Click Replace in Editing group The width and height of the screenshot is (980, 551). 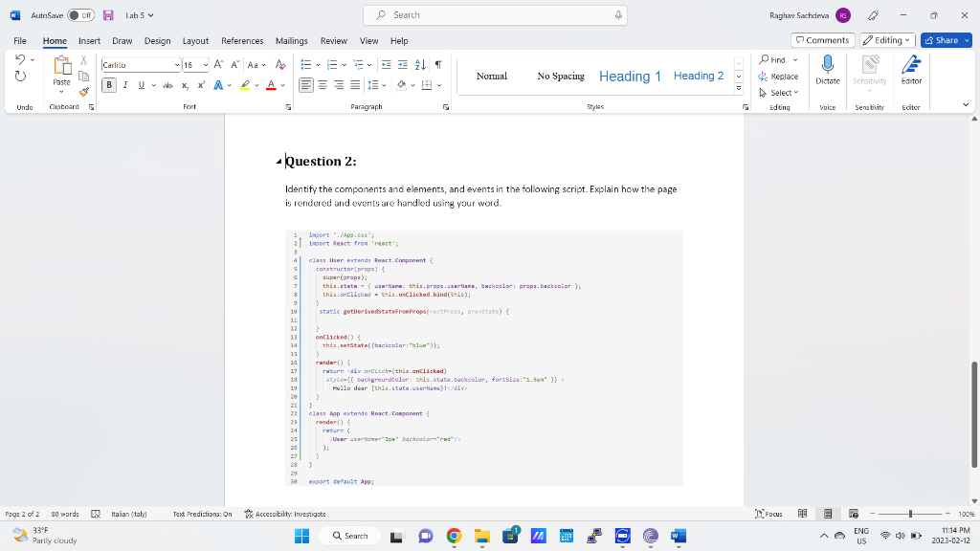[x=779, y=77]
